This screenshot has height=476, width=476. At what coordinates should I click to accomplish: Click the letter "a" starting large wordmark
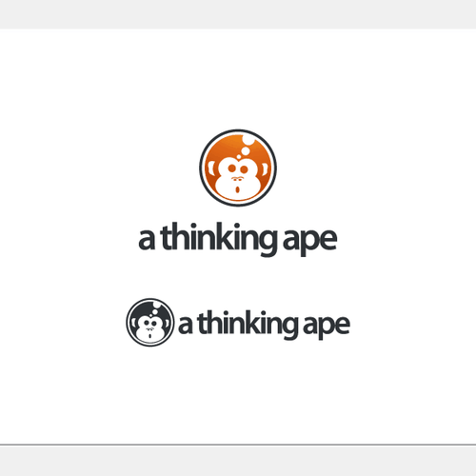point(147,240)
